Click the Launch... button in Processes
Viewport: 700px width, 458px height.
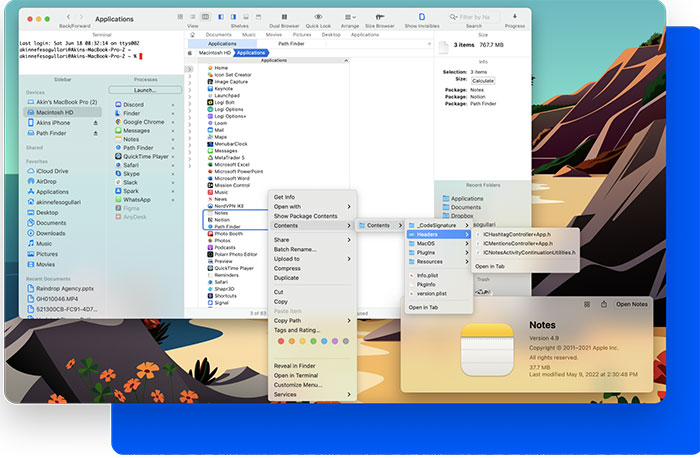click(x=145, y=89)
